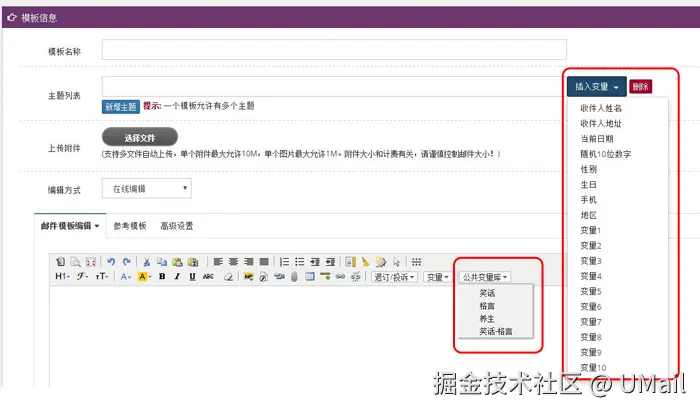The height and width of the screenshot is (412, 700).
Task: Open the preview icon in editor toolbar
Action: (75, 262)
